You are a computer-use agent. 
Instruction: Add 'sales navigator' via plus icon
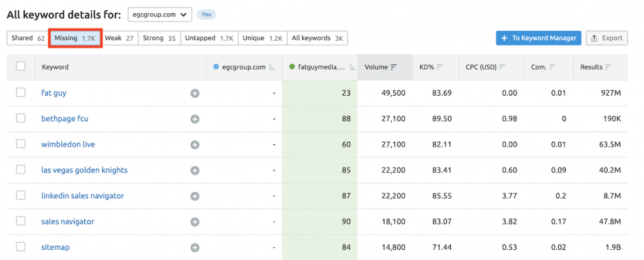194,222
